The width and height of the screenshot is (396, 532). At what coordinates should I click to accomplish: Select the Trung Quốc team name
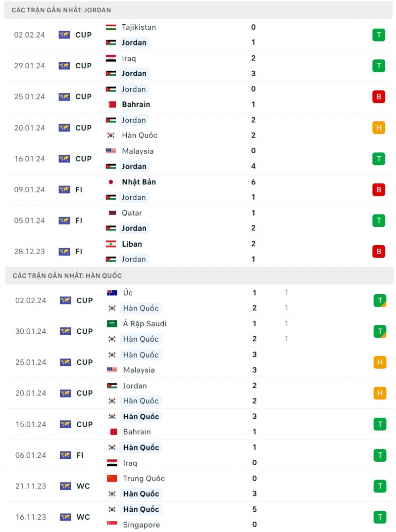(144, 478)
